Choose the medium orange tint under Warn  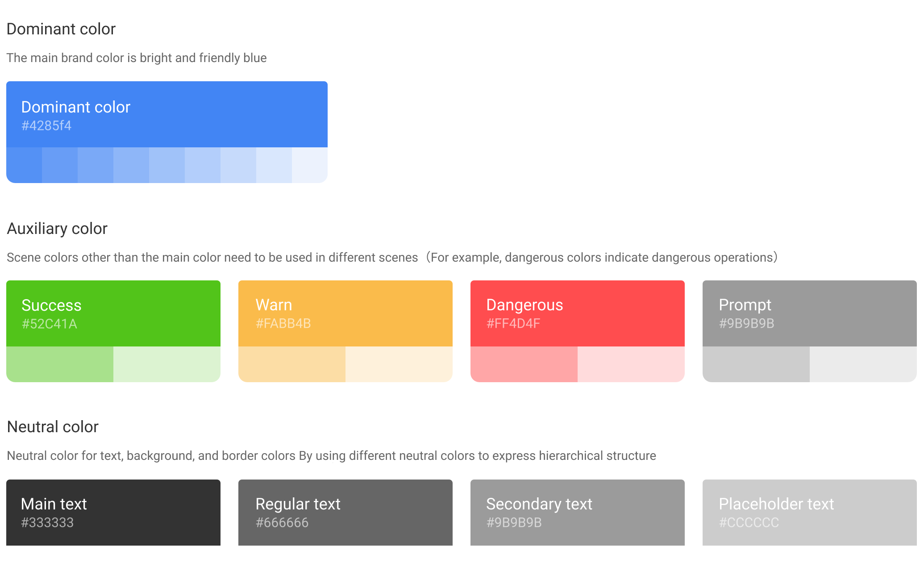click(x=292, y=364)
